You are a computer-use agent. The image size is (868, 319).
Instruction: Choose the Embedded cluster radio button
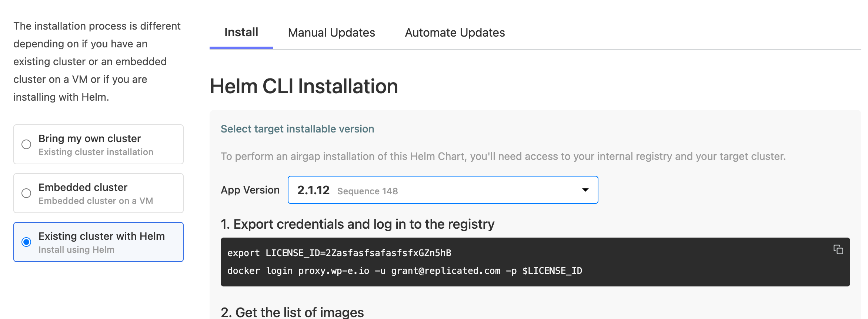(x=26, y=193)
